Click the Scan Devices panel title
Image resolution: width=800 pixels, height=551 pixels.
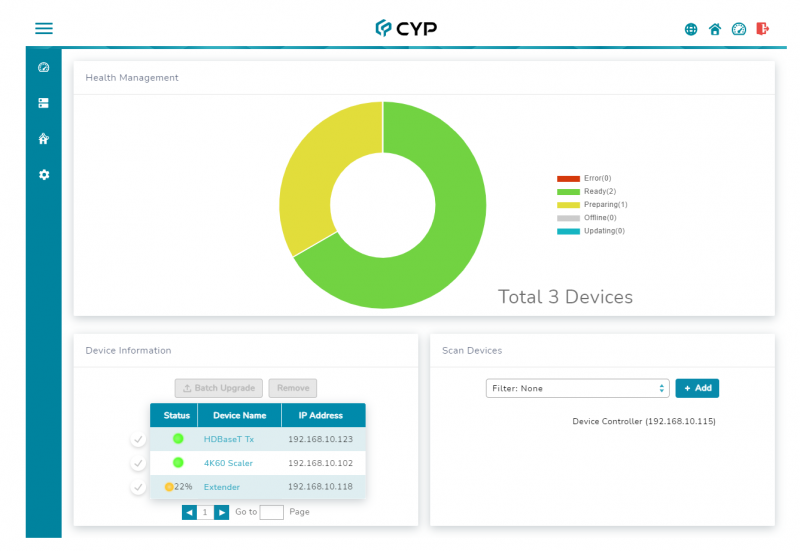pos(472,350)
